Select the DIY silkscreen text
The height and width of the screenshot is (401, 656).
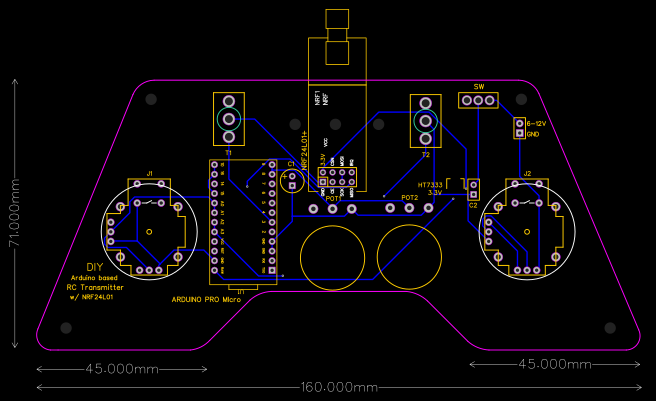coord(95,267)
